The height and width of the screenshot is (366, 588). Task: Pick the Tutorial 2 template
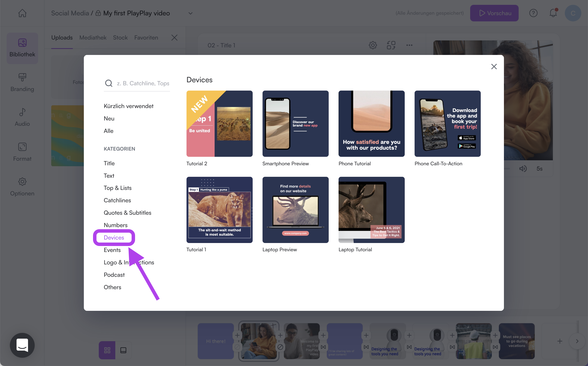[x=219, y=124]
